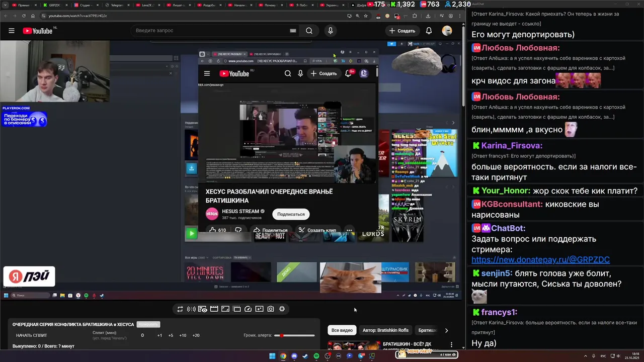Open Windows Start button on taskbar

point(272,356)
